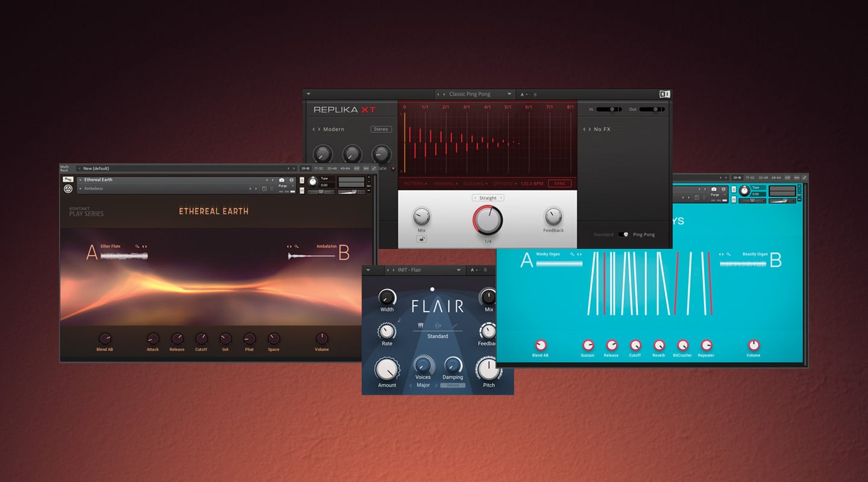Click the Ether Flute magnifier search icon
868x482 pixels.
pos(137,246)
